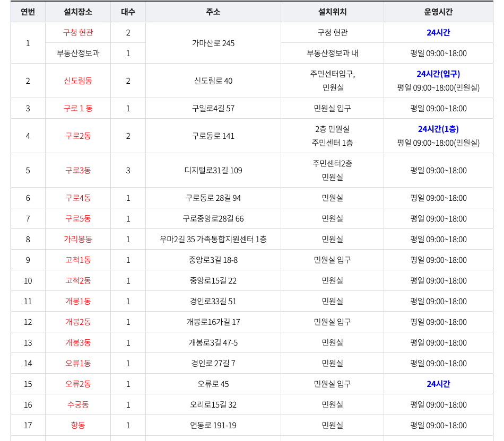Click the red 항동 entry
Viewport: 504px width, 441px height.
click(x=78, y=425)
